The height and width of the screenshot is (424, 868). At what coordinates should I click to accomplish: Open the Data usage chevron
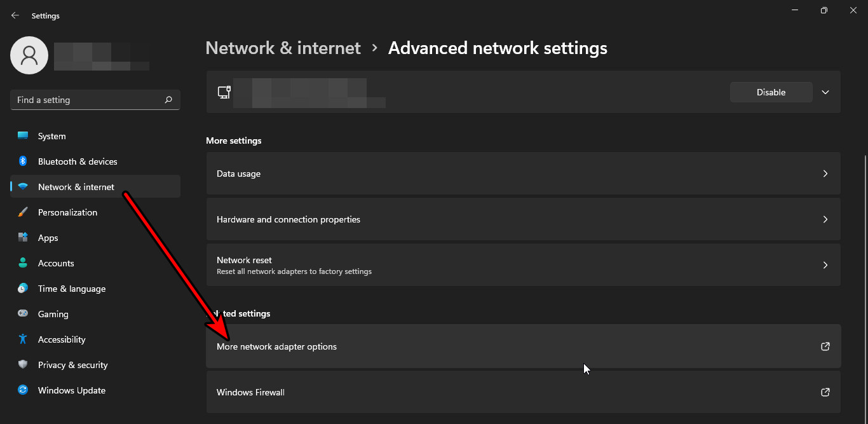(x=825, y=173)
